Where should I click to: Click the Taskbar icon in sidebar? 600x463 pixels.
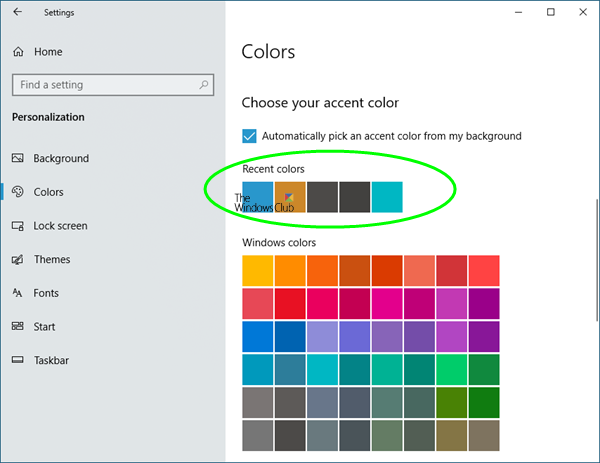click(x=18, y=360)
